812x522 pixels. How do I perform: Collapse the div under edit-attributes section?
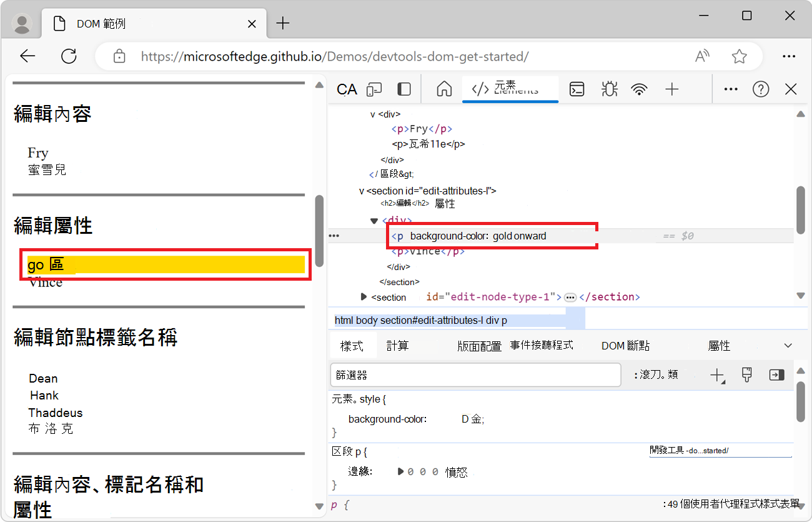pyautogui.click(x=374, y=220)
